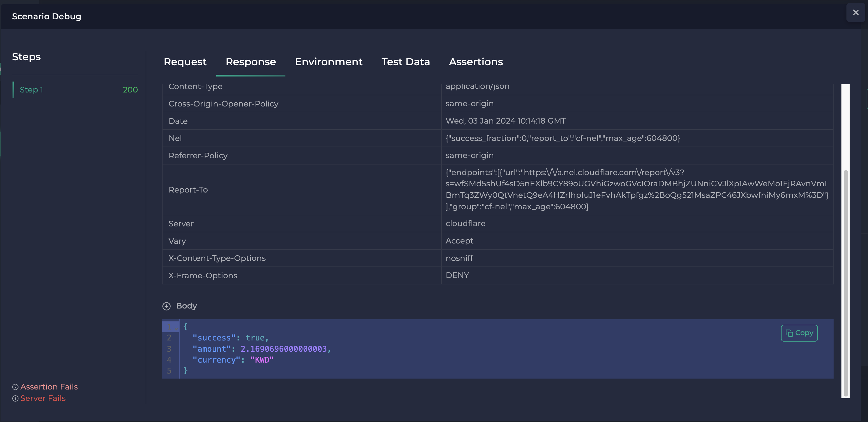Click the 200 status next to Step 1

coord(130,90)
